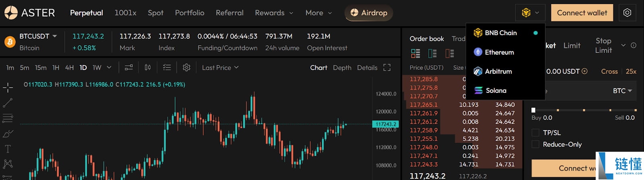This screenshot has height=180, width=644.
Task: Toggle chart fullscreen icon
Action: tap(387, 67)
